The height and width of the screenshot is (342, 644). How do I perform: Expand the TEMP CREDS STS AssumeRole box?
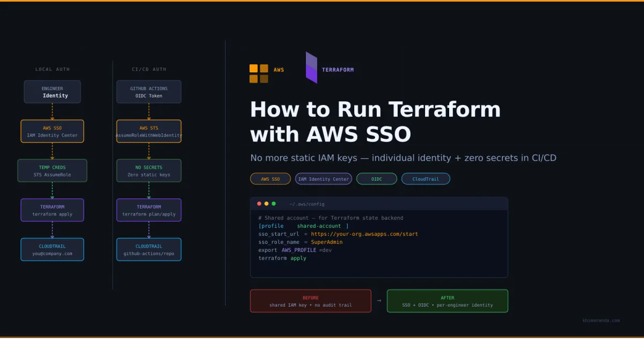[x=52, y=170]
